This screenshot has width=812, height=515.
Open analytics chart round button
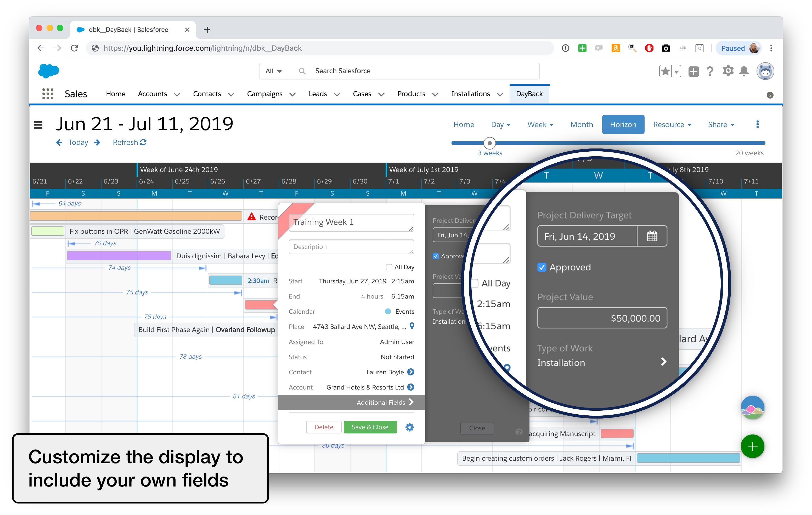pos(752,408)
